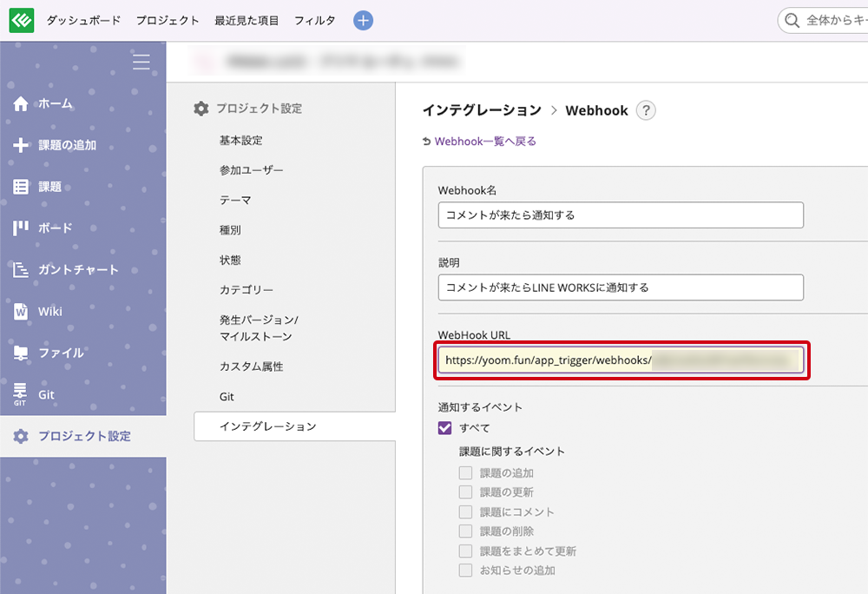
Task: Toggle the 課題にコメント event checkbox
Action: [x=466, y=512]
